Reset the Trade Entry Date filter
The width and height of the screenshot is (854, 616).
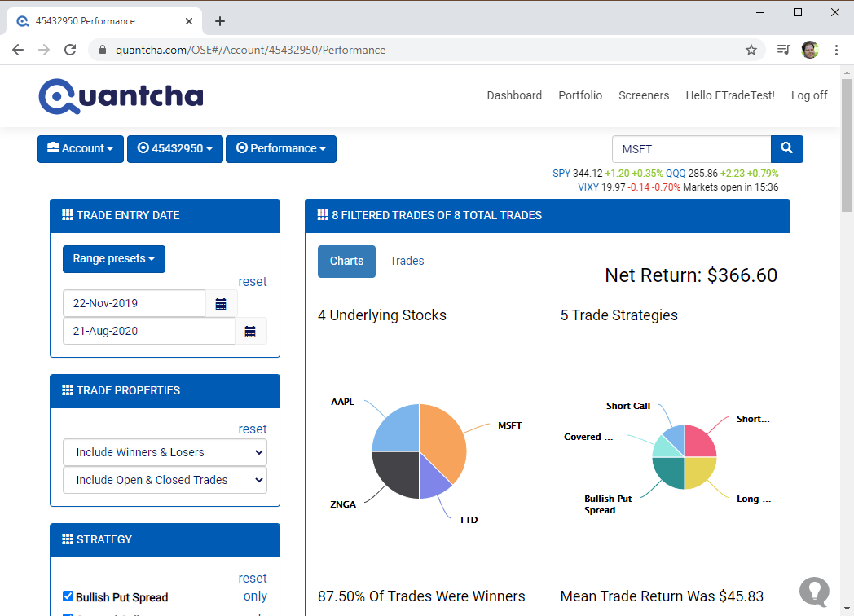pyautogui.click(x=253, y=282)
